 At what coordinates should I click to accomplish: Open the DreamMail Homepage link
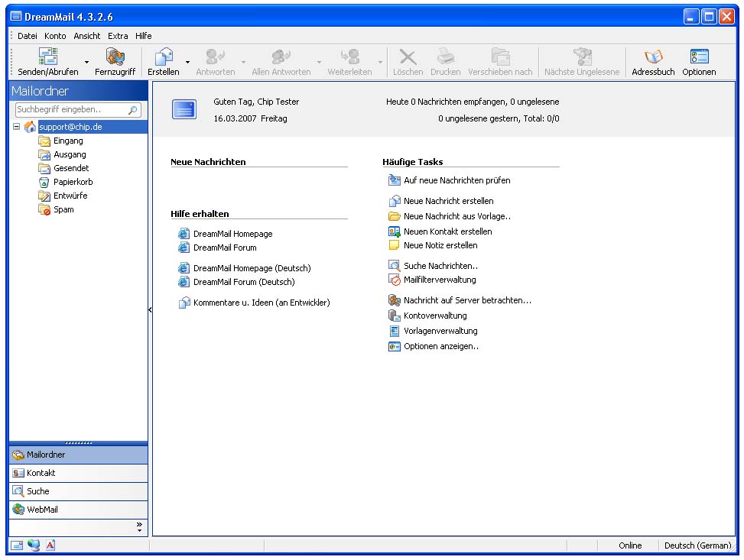[226, 234]
